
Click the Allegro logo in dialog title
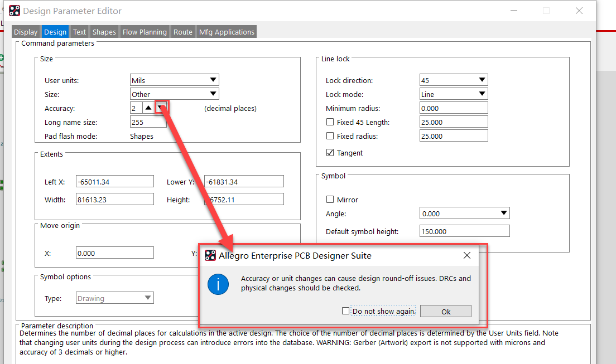click(210, 256)
